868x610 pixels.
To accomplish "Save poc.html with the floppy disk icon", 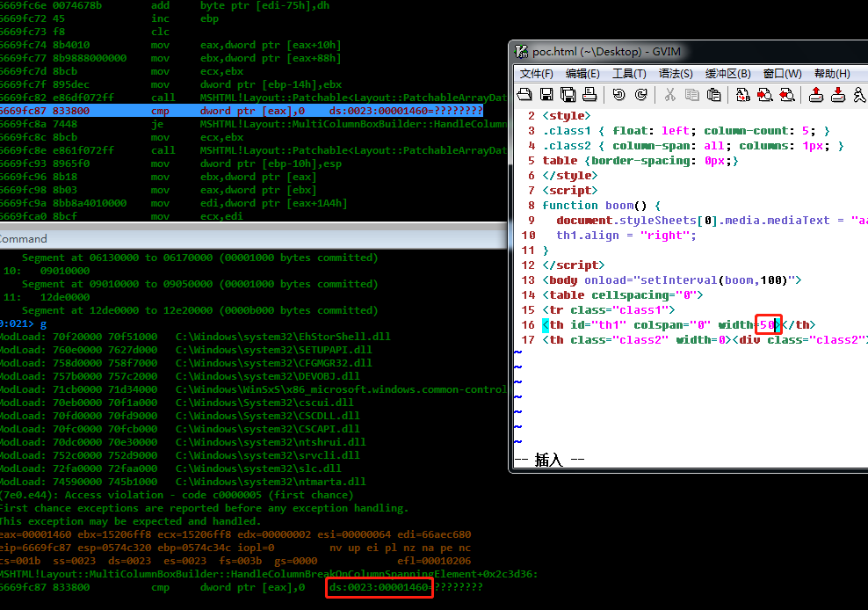I will (546, 95).
